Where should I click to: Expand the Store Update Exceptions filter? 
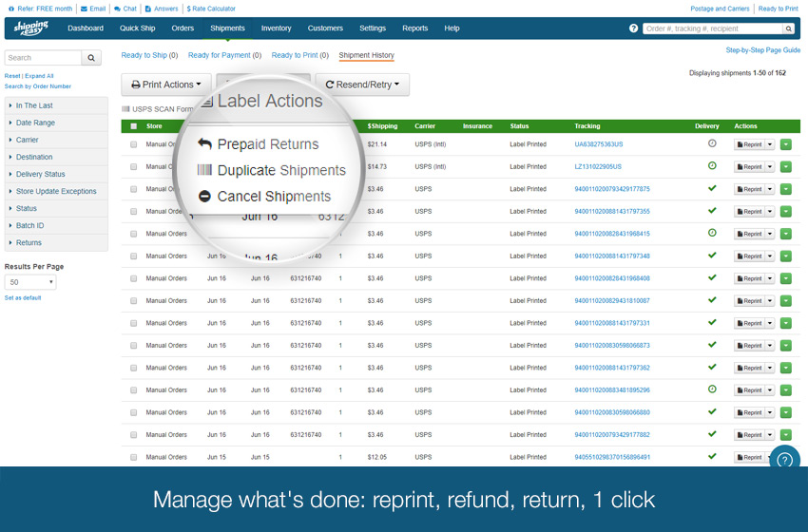point(56,191)
